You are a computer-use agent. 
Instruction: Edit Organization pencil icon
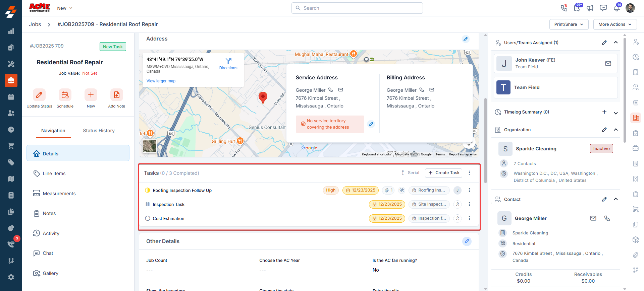click(604, 130)
